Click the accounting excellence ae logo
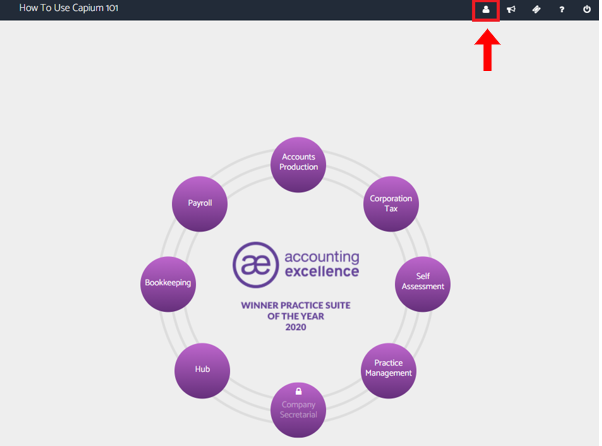 tap(256, 265)
